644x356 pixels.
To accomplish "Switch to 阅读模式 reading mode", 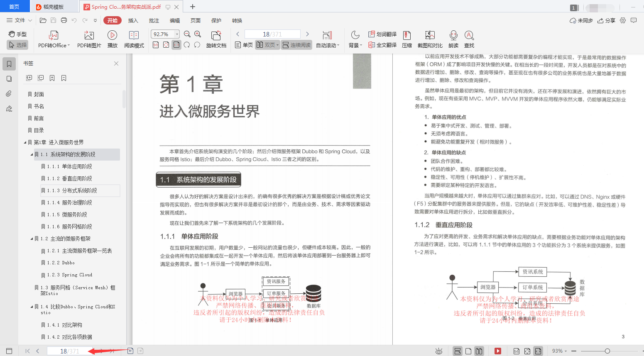I will coord(134,39).
